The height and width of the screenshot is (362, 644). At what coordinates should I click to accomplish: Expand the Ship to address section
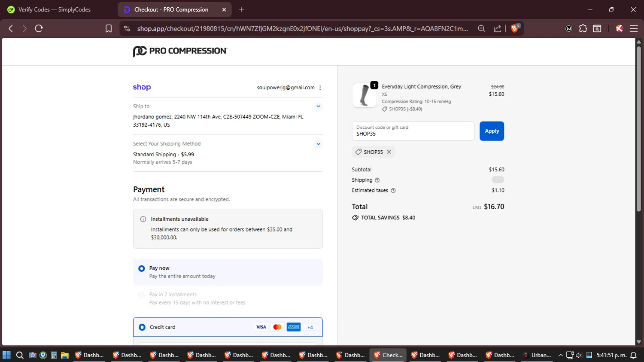click(x=318, y=106)
